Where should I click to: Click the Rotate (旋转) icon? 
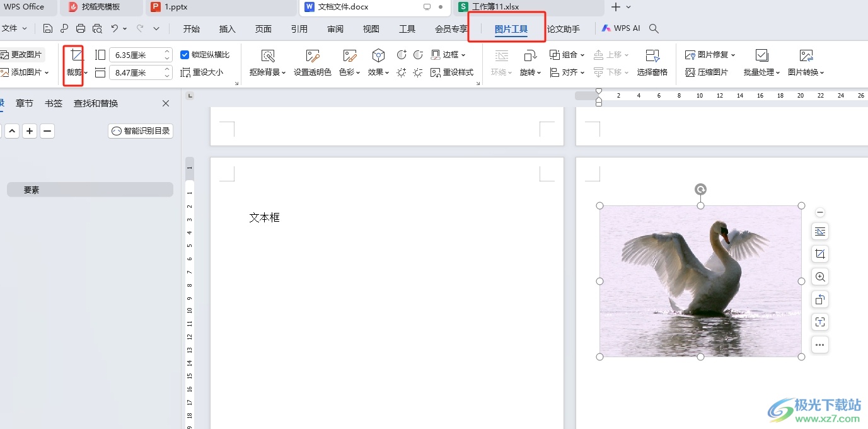click(531, 55)
